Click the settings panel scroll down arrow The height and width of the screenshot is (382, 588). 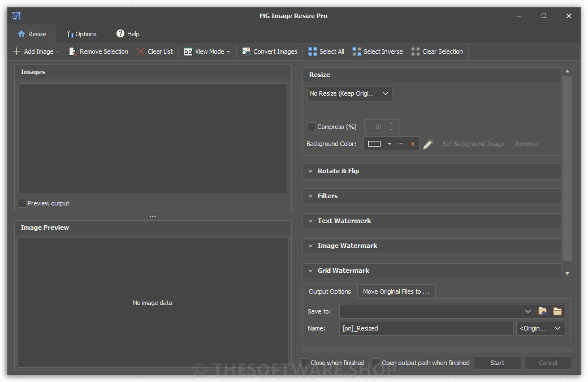[x=568, y=273]
